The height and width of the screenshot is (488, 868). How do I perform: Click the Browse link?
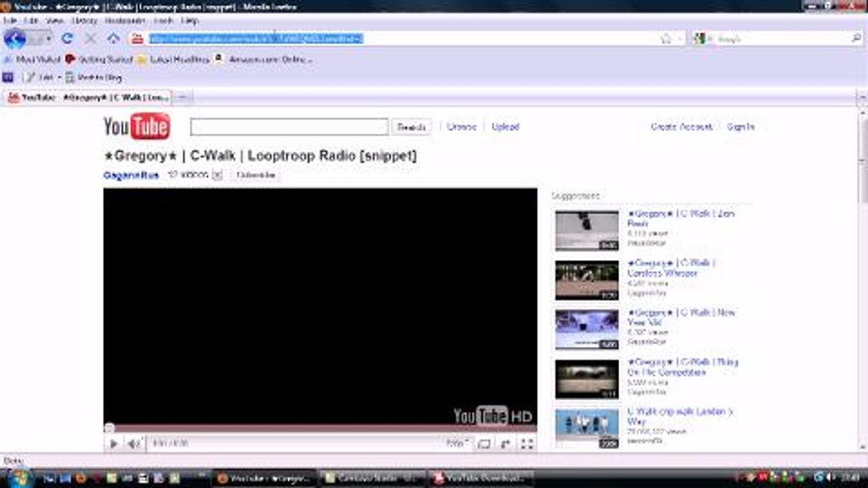point(462,127)
